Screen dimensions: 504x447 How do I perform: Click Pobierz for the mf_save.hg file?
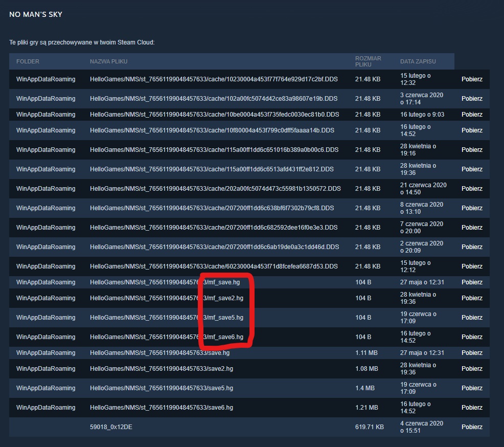(471, 282)
